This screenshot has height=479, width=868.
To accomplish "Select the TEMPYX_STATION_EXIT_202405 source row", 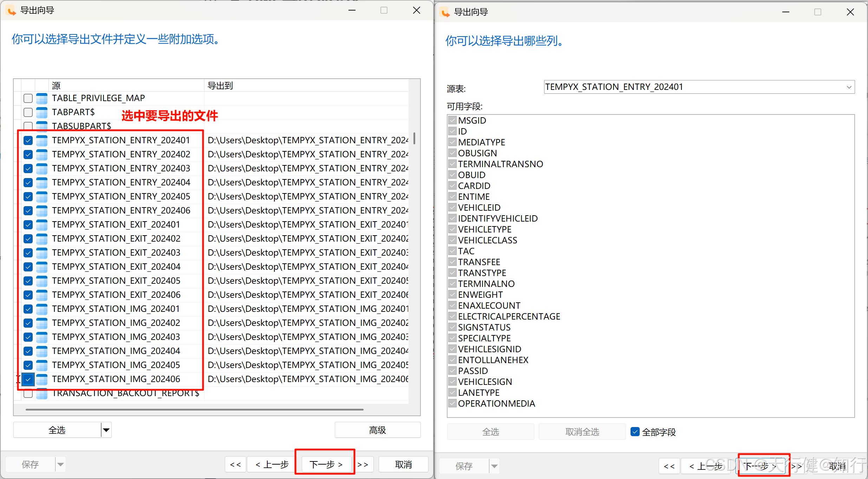I will click(x=116, y=281).
